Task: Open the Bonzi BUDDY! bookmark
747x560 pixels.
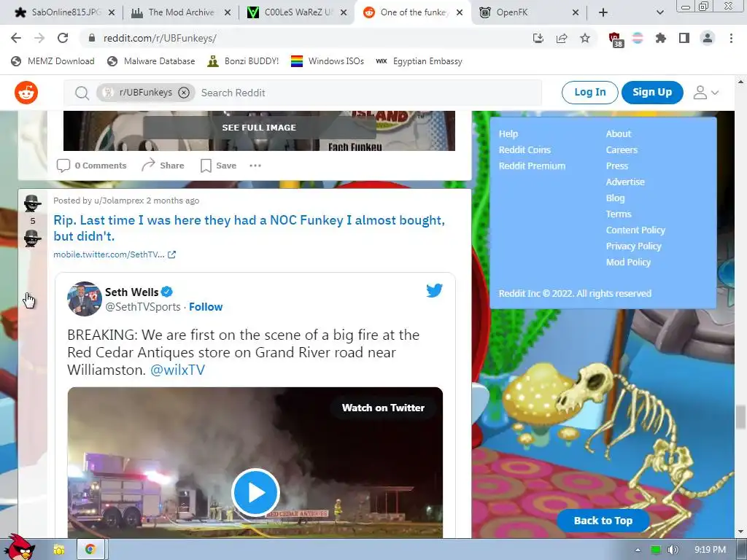Action: point(243,61)
